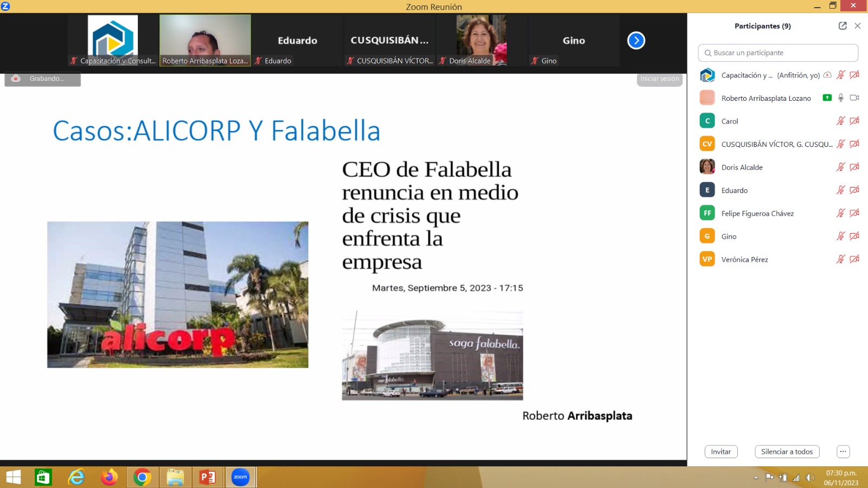Select the Eduardo video tile

pos(297,41)
